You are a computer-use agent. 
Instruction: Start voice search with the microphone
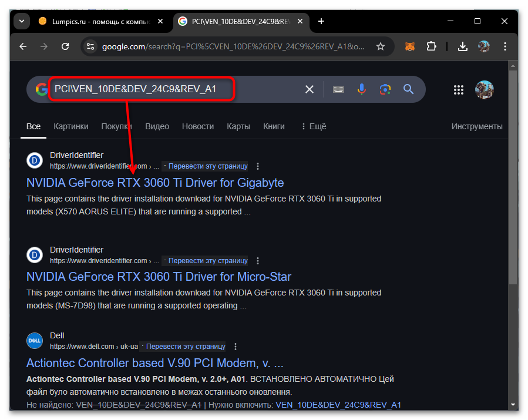tap(362, 89)
